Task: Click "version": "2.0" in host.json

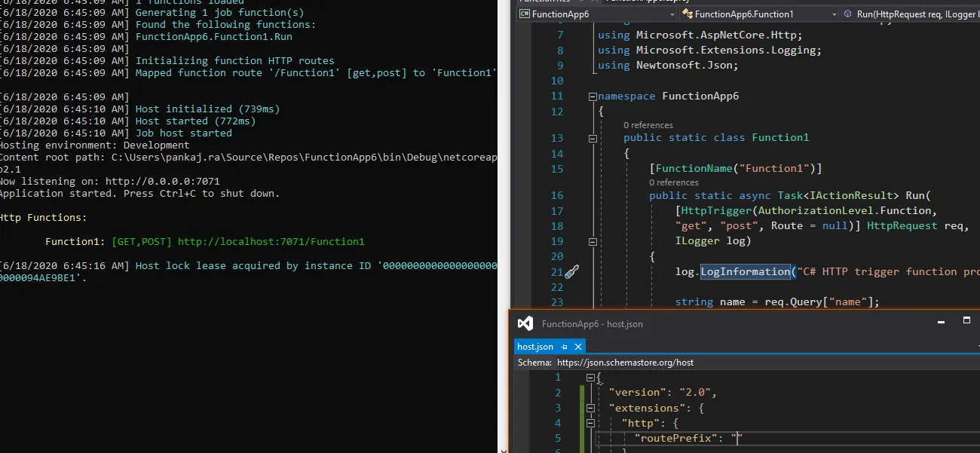Action: [x=662, y=393]
